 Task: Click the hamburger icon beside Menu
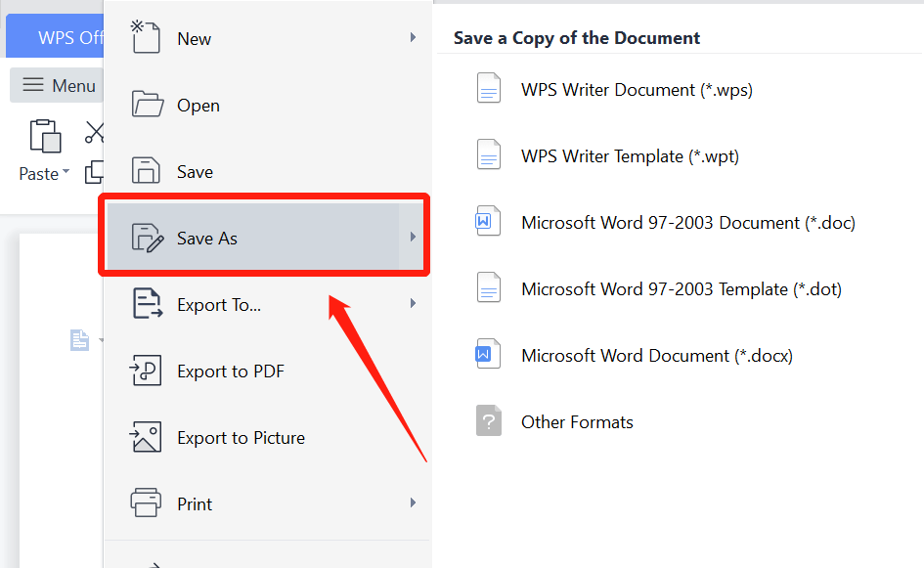[x=33, y=85]
